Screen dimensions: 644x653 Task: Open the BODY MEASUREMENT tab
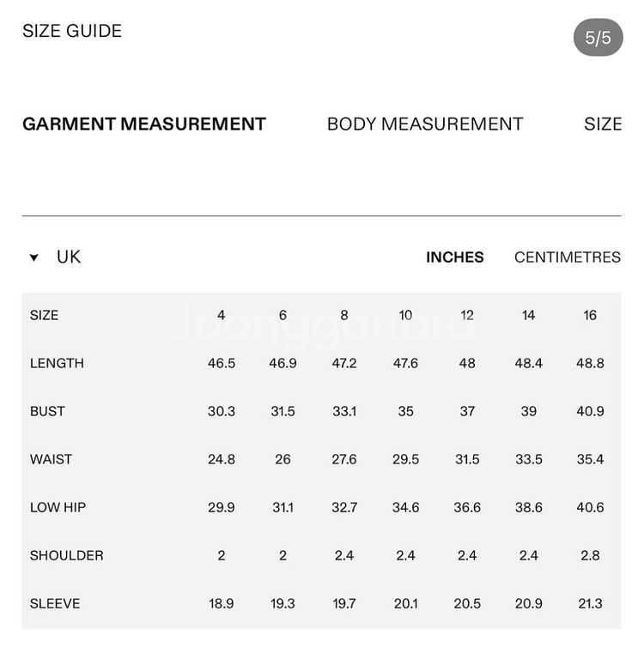(x=425, y=124)
